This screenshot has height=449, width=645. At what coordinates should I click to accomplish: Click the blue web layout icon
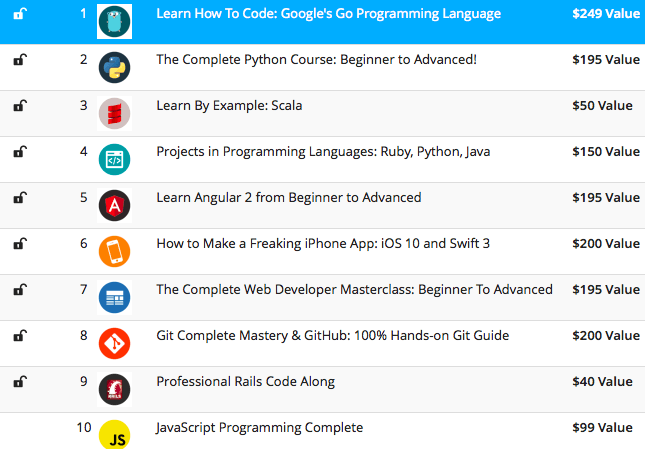(x=115, y=298)
